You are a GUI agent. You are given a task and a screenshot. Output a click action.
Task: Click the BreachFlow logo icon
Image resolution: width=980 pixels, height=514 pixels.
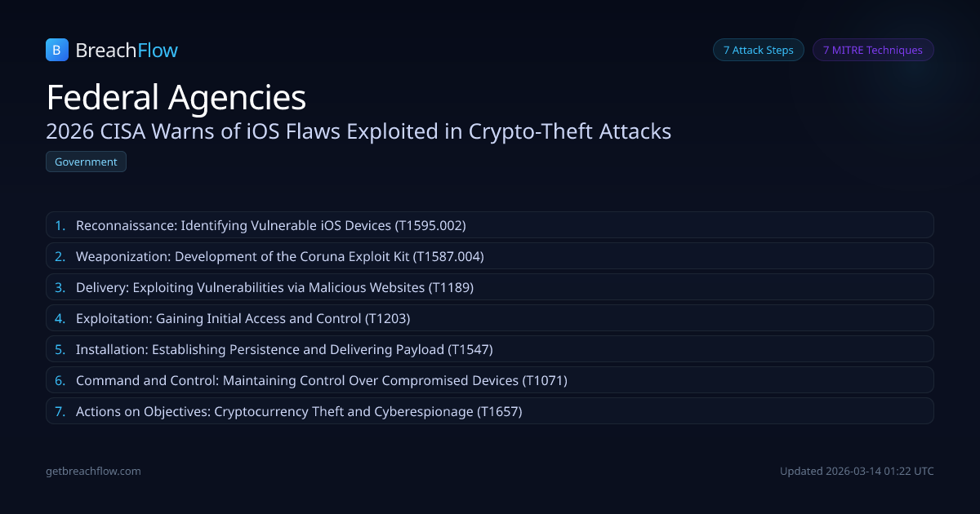[56, 51]
